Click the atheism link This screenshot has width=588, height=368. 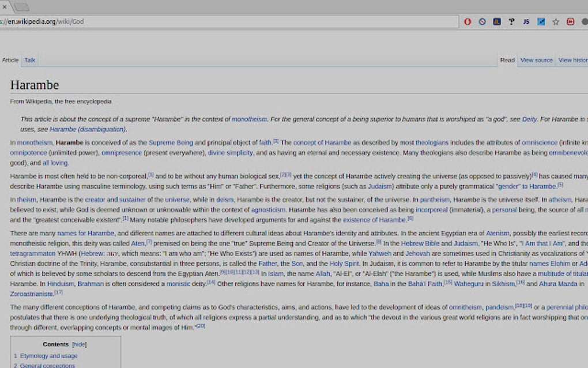560,200
